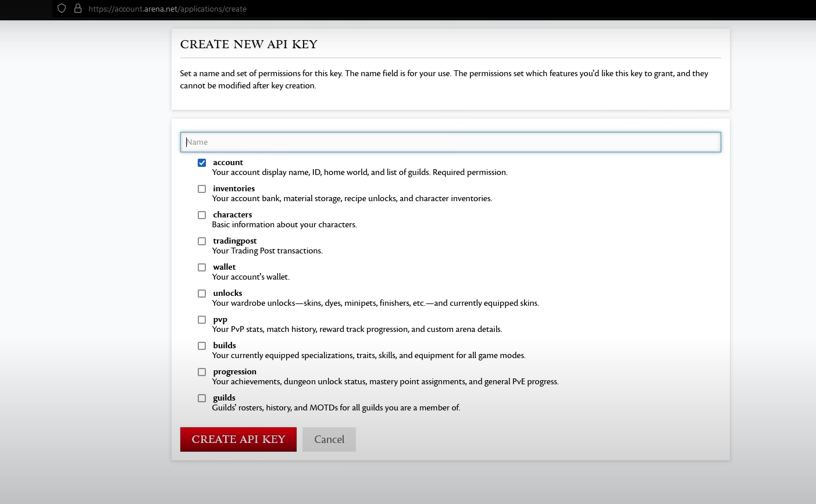Click the "guilds" permission label text
The height and width of the screenshot is (504, 816).
pyautogui.click(x=224, y=398)
